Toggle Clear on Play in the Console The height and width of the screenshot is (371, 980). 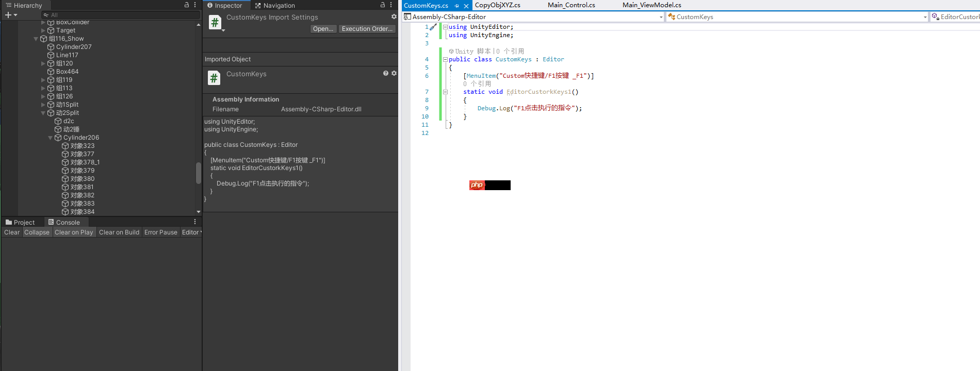pos(74,232)
